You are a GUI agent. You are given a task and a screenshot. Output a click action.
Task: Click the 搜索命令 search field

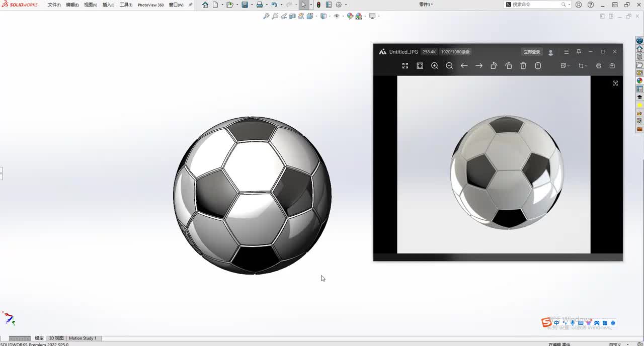click(x=536, y=5)
